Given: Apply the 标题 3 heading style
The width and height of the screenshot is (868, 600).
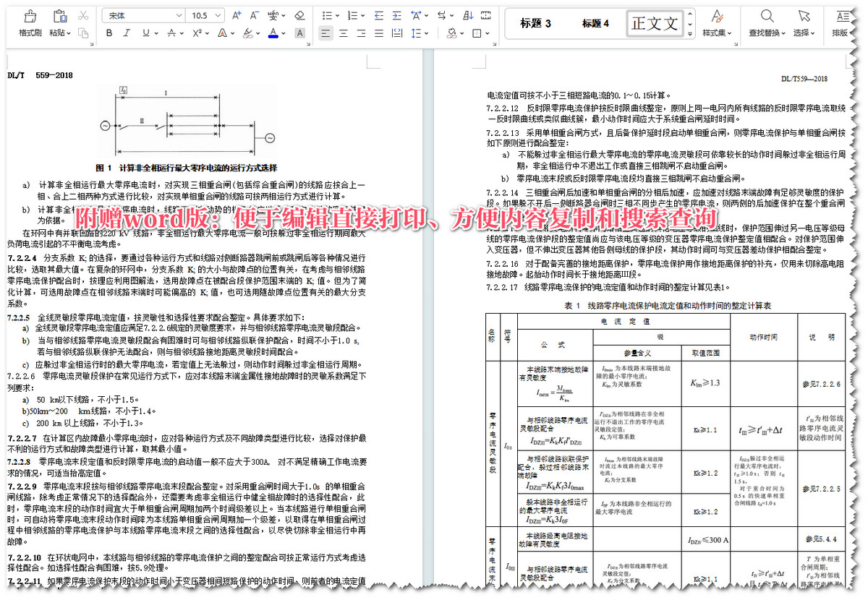Looking at the screenshot, I should (x=535, y=22).
